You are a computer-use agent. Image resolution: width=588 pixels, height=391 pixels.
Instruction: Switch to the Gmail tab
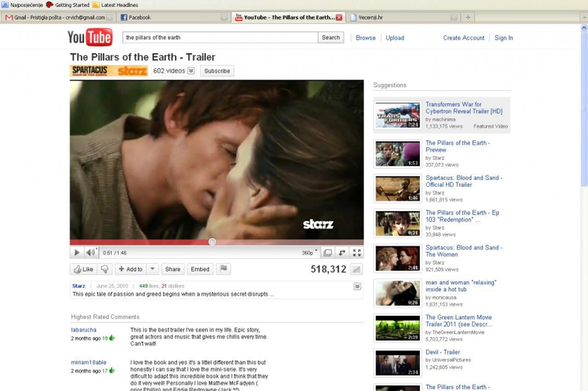click(x=58, y=17)
